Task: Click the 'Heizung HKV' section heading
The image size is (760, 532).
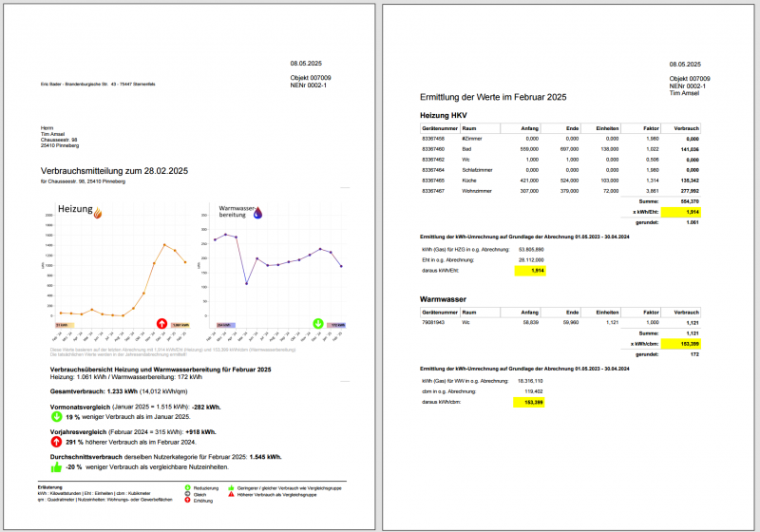Action: [444, 115]
